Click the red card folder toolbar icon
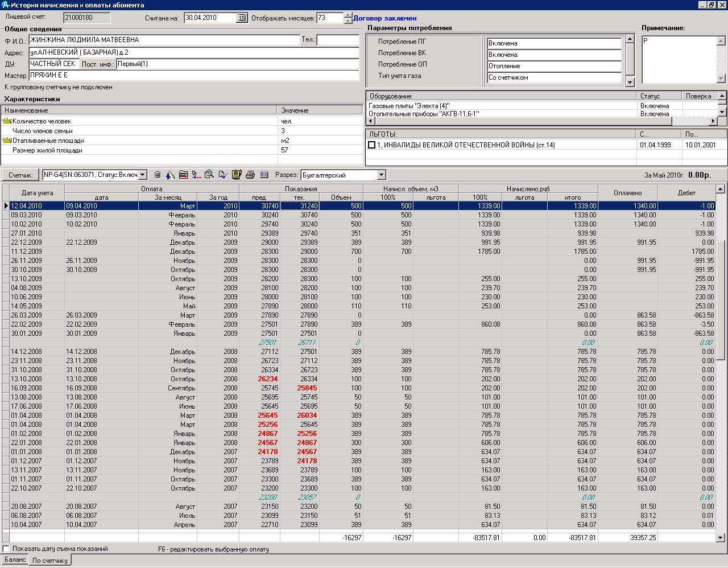The image size is (728, 568). [x=183, y=175]
